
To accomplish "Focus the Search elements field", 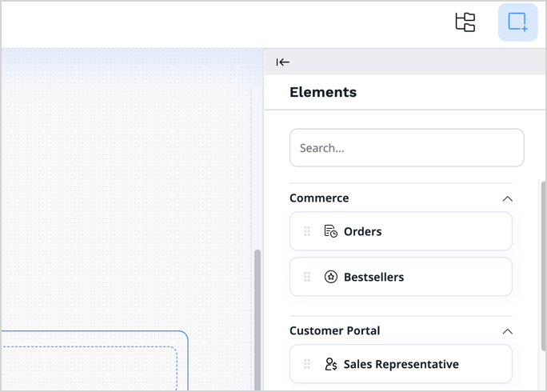I will pyautogui.click(x=406, y=148).
